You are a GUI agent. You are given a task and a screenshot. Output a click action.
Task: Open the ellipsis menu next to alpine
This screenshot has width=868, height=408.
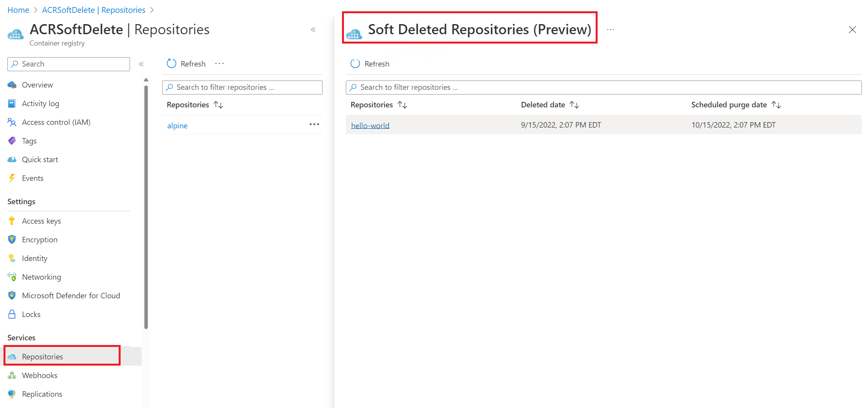pyautogui.click(x=314, y=124)
